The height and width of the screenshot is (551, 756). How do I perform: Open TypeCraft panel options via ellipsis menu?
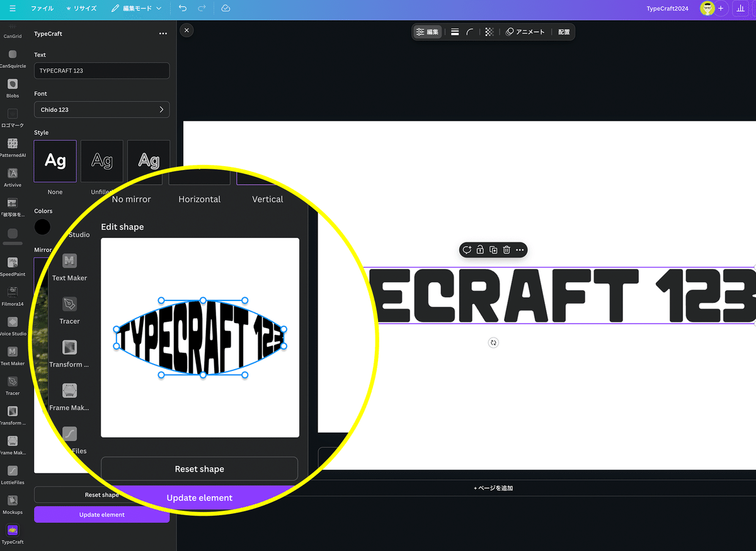[163, 33]
